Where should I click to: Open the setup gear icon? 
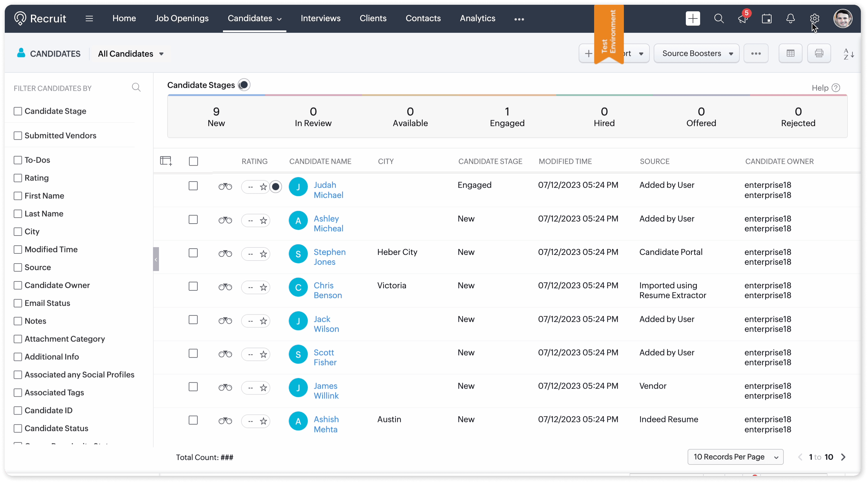click(814, 18)
